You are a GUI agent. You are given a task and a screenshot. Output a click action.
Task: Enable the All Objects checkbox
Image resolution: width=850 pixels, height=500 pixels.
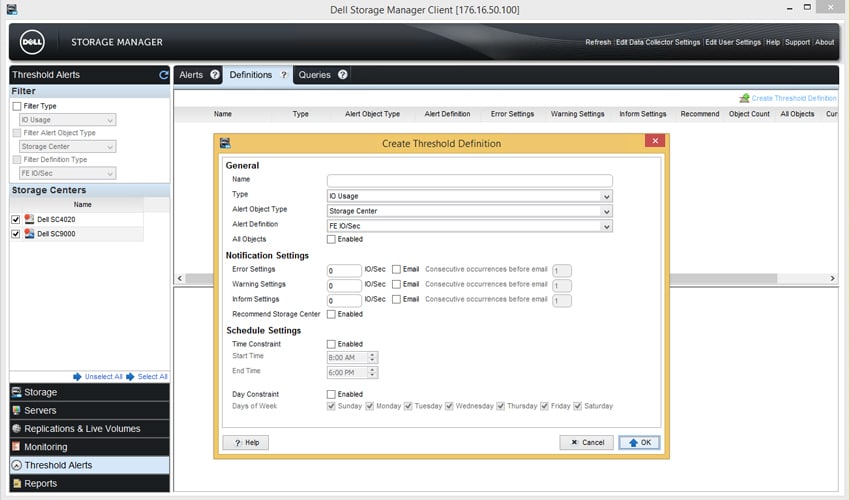(x=331, y=239)
